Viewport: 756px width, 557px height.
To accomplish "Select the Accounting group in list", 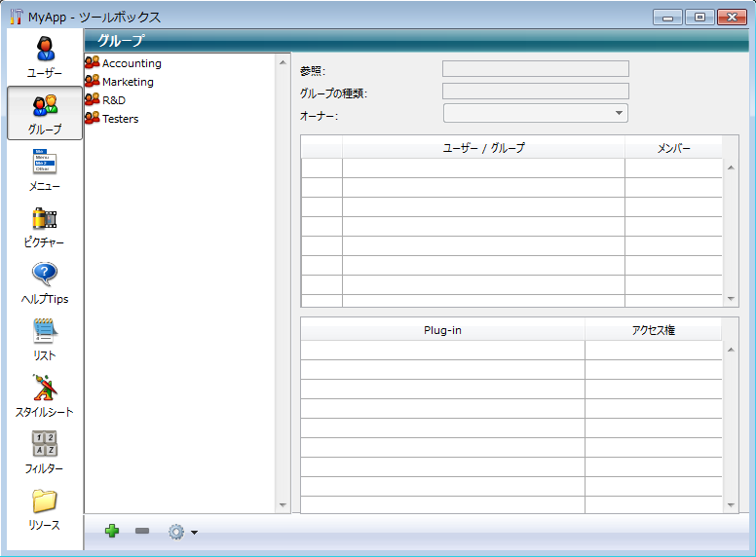I will coord(131,63).
